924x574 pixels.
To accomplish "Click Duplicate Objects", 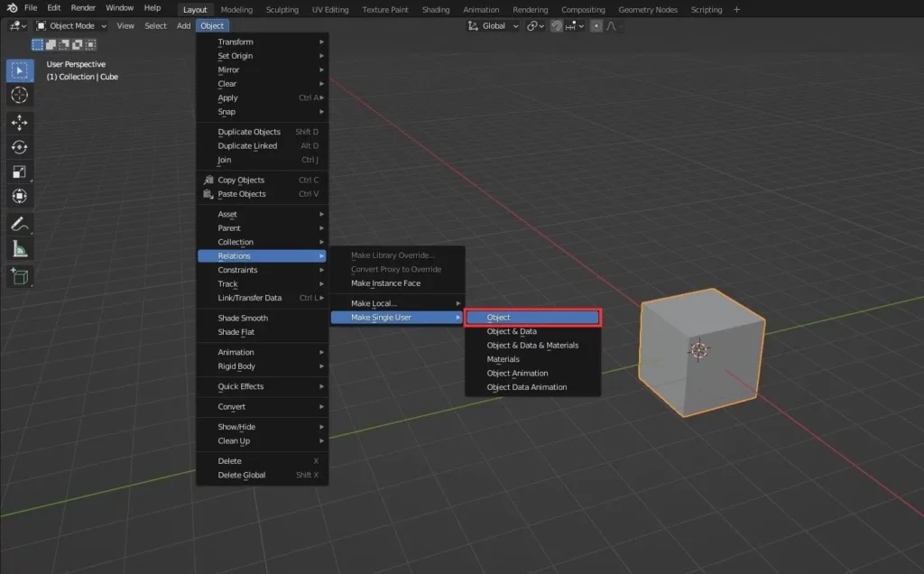I will (x=263, y=132).
